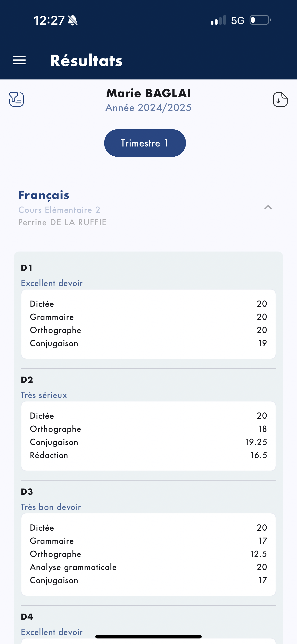
Task: Tap the muted bell icon in status bar
Action: (73, 20)
